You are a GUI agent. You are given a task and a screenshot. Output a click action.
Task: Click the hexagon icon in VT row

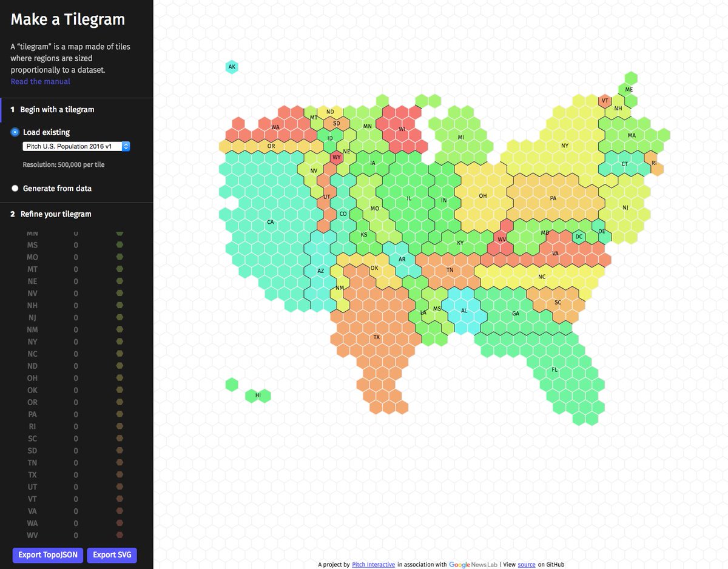120,499
